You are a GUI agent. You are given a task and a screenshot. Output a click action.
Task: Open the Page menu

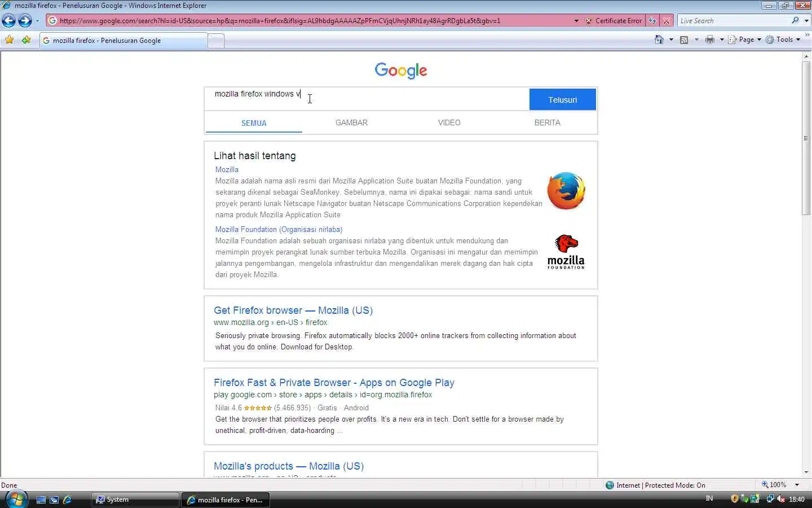(x=744, y=40)
